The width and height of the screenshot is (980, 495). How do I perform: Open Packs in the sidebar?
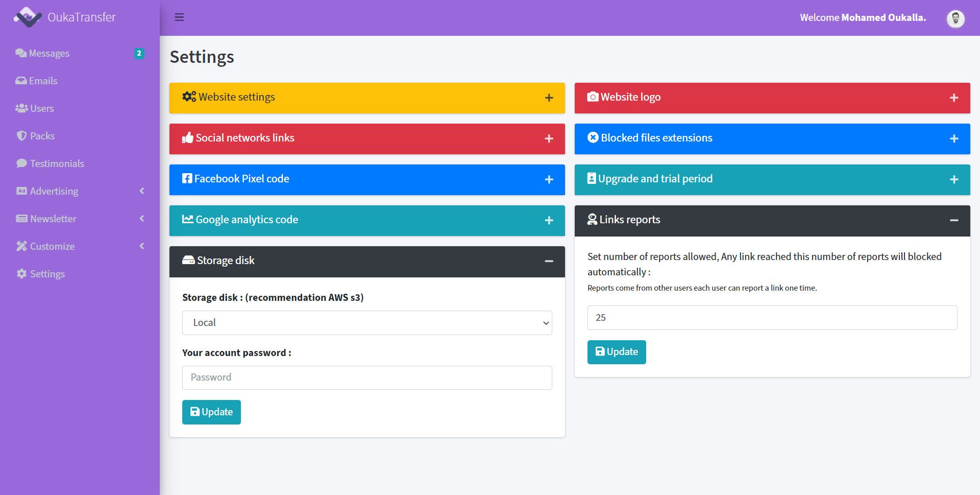(80, 136)
